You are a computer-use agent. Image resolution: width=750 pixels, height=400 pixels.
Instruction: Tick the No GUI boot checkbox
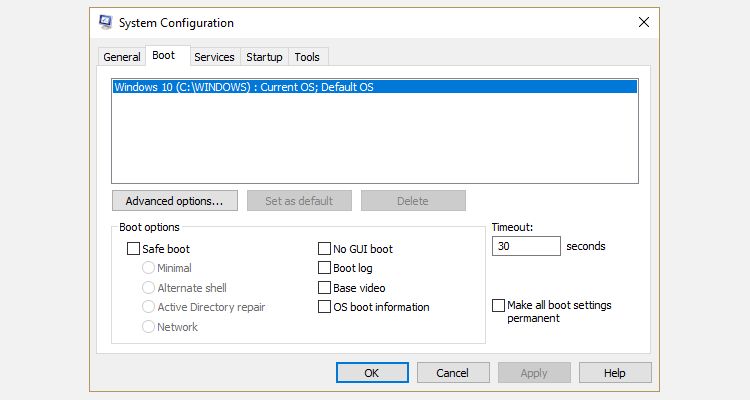click(324, 249)
